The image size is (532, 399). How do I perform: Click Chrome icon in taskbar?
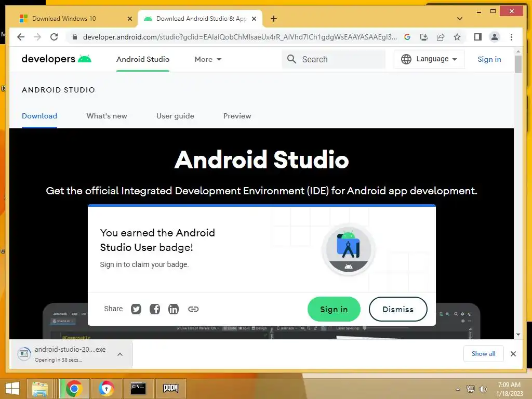74,389
